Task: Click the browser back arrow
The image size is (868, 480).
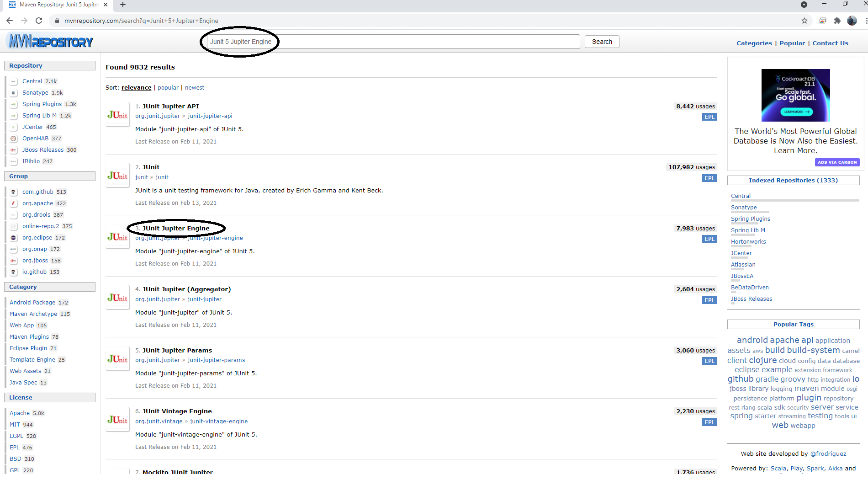Action: pos(10,21)
